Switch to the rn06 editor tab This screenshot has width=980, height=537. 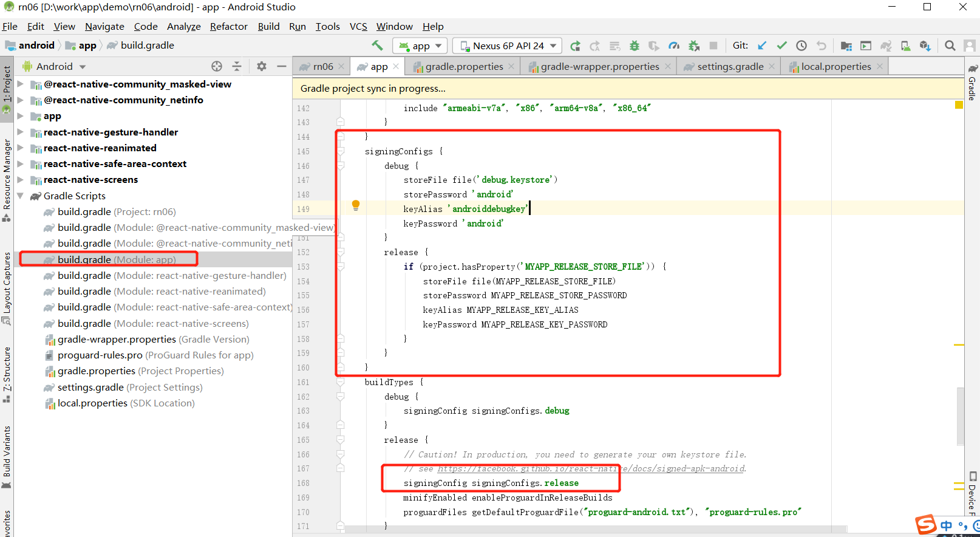click(x=323, y=66)
